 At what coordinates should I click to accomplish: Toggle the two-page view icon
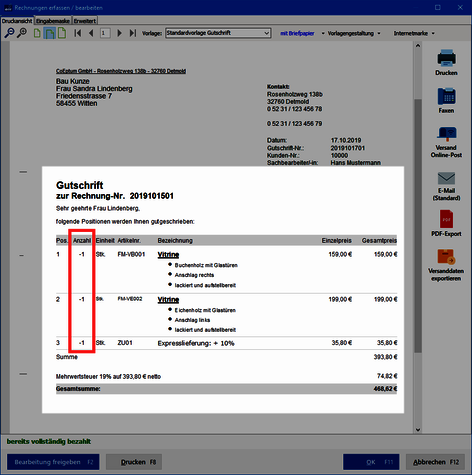(x=49, y=33)
